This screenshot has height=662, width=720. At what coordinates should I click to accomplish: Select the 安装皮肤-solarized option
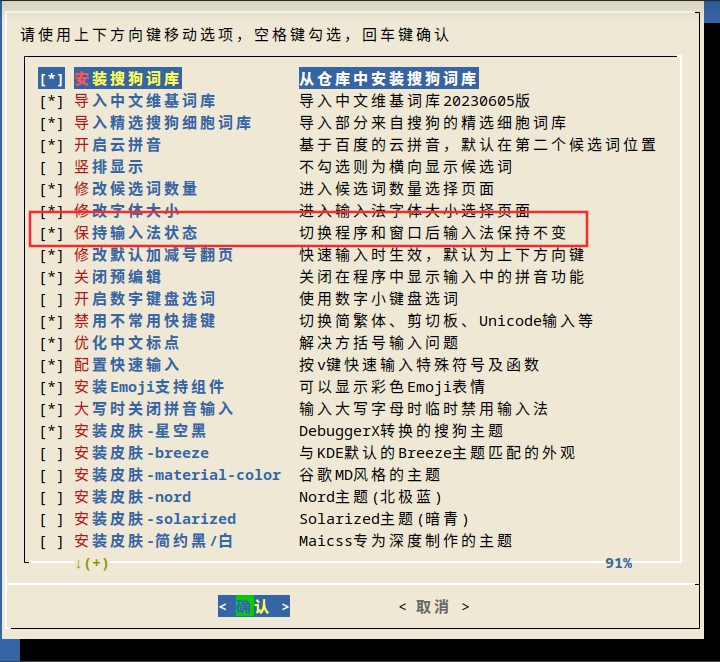[155, 519]
